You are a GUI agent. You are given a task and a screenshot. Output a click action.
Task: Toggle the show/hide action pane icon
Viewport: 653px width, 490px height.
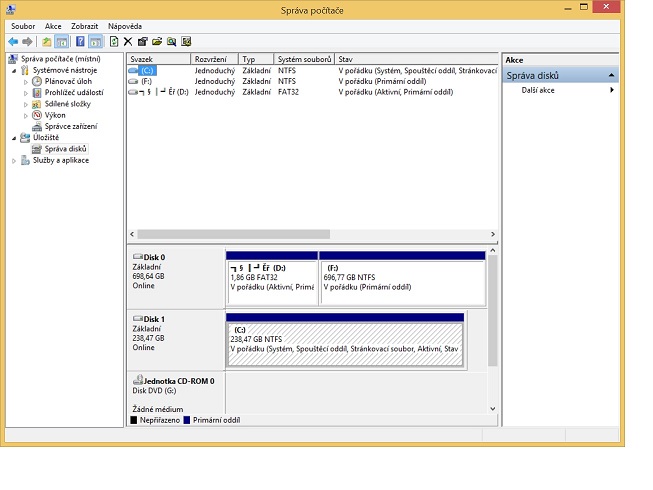(x=95, y=42)
